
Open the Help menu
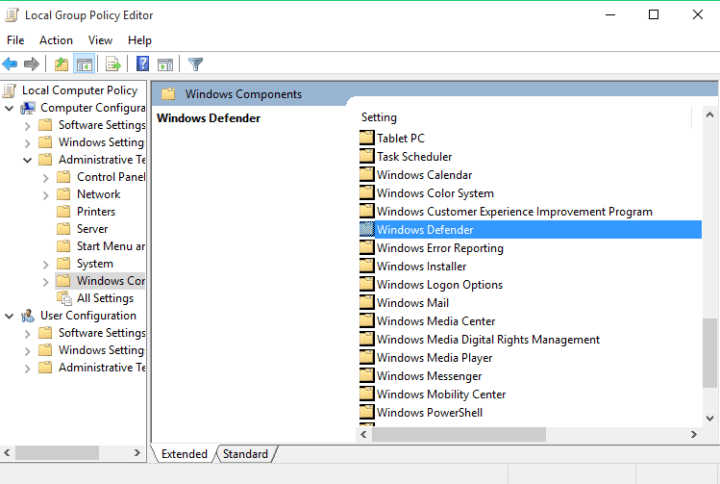140,40
